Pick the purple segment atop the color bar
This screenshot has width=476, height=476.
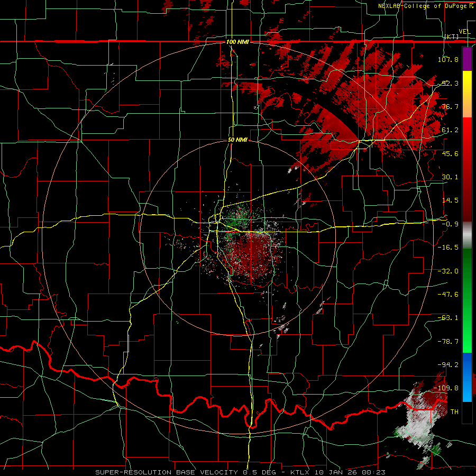click(467, 59)
